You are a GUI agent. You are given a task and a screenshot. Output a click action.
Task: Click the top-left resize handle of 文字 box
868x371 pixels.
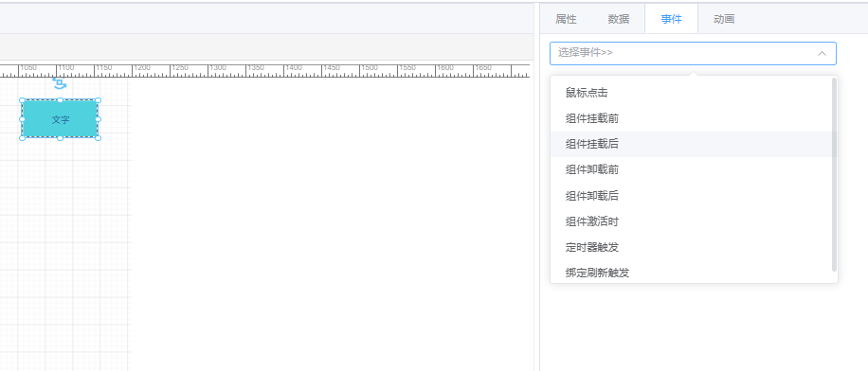click(x=22, y=100)
